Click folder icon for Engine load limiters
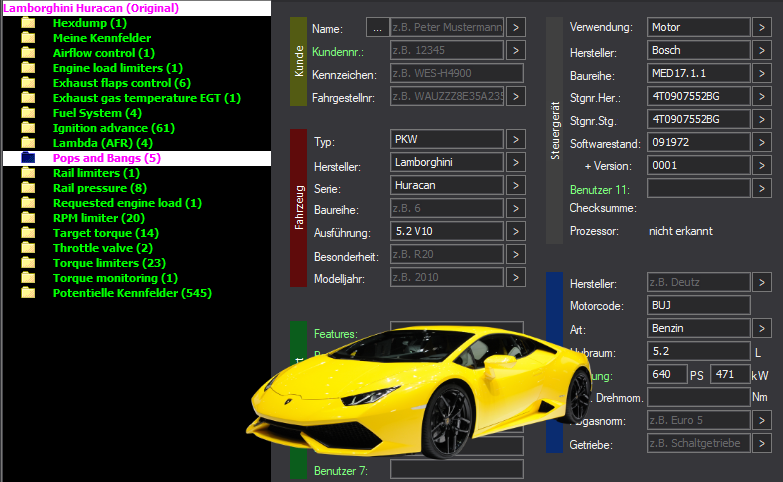Image resolution: width=783 pixels, height=482 pixels. 28,68
